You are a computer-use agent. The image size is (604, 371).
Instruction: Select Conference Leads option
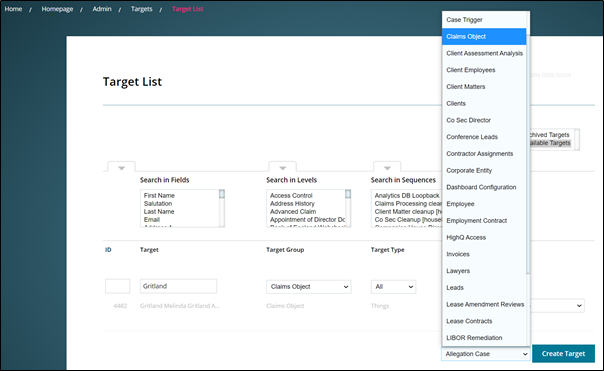(x=484, y=137)
